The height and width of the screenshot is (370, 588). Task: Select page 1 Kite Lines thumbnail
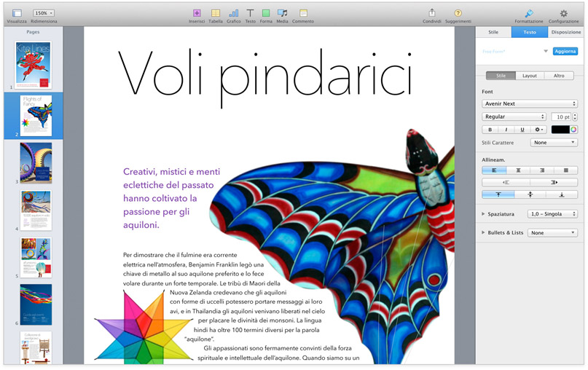pyautogui.click(x=33, y=65)
